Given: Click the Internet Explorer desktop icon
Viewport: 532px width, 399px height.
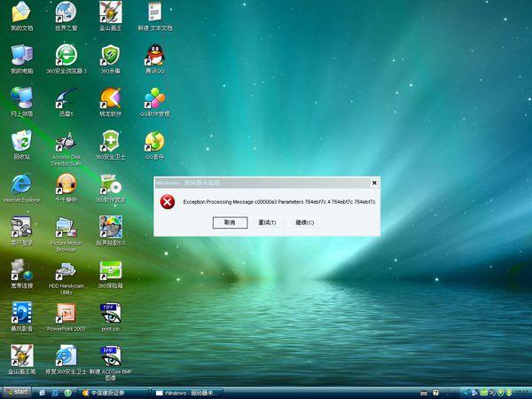Looking at the screenshot, I should (21, 184).
